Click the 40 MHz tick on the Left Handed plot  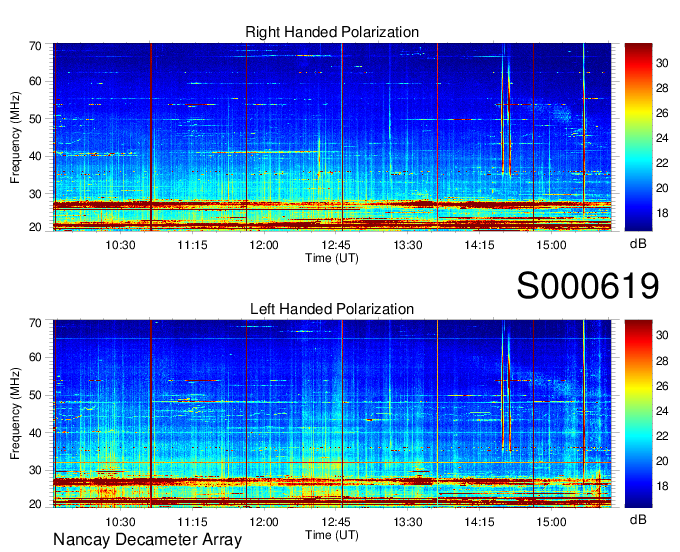click(35, 433)
